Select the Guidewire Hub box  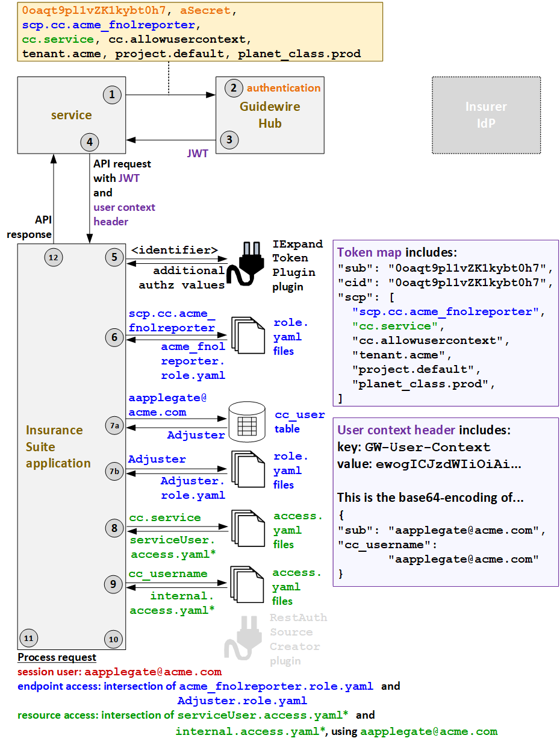(x=269, y=115)
